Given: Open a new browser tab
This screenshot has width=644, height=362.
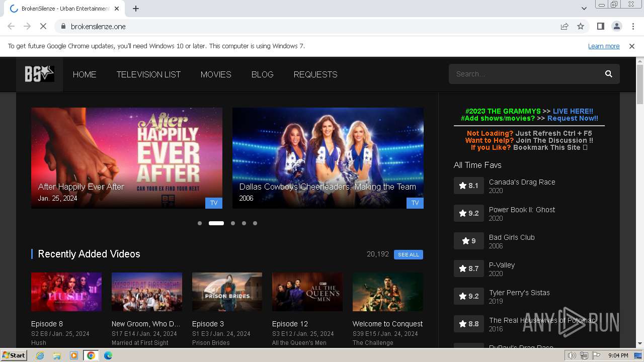Looking at the screenshot, I should click(136, 9).
